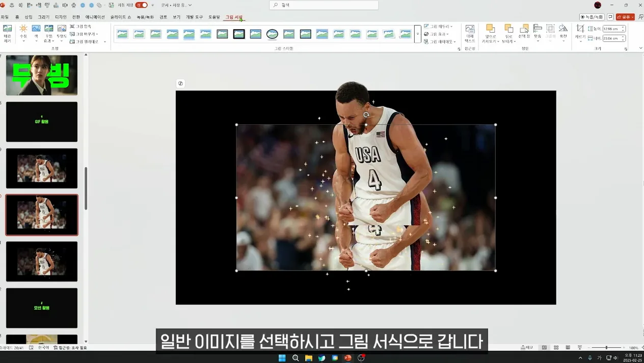Screen dimensions: 644x363
Task: Switch to the 디자인 (Design) tab
Action: [x=61, y=17]
